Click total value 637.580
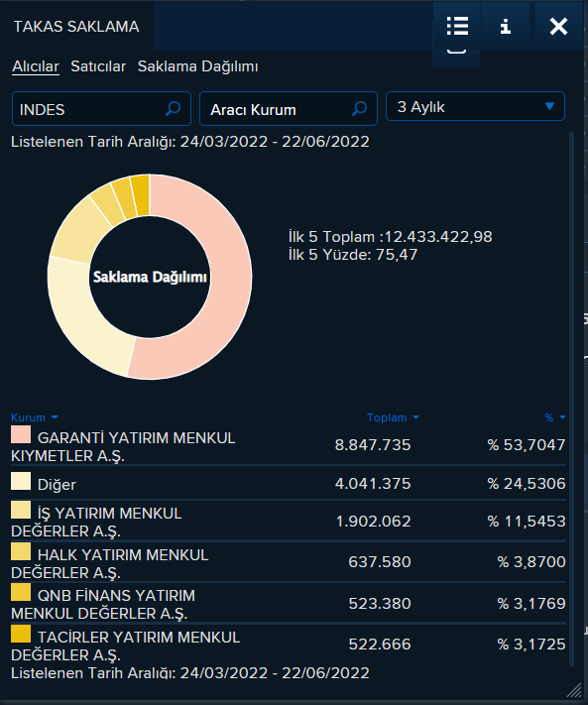This screenshot has height=705, width=588. click(380, 562)
